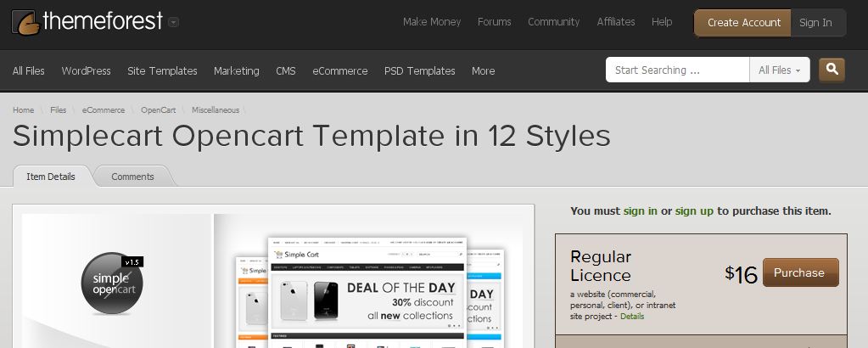Viewport: 868px width, 348px height.
Task: Go to Forums
Action: point(495,22)
